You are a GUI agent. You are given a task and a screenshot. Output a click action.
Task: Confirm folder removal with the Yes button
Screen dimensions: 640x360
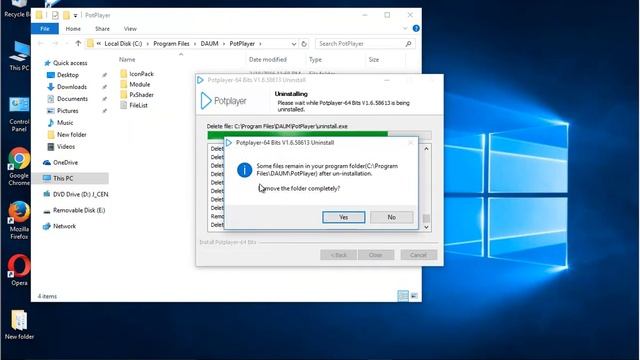[x=344, y=217]
